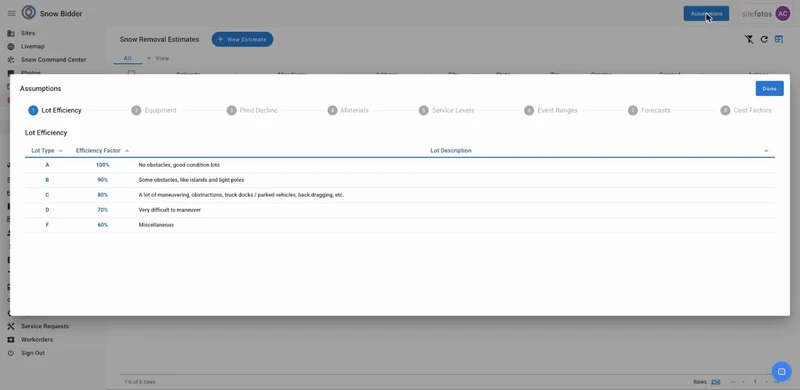Click Lot Type F cell
800x390 pixels.
click(x=47, y=225)
